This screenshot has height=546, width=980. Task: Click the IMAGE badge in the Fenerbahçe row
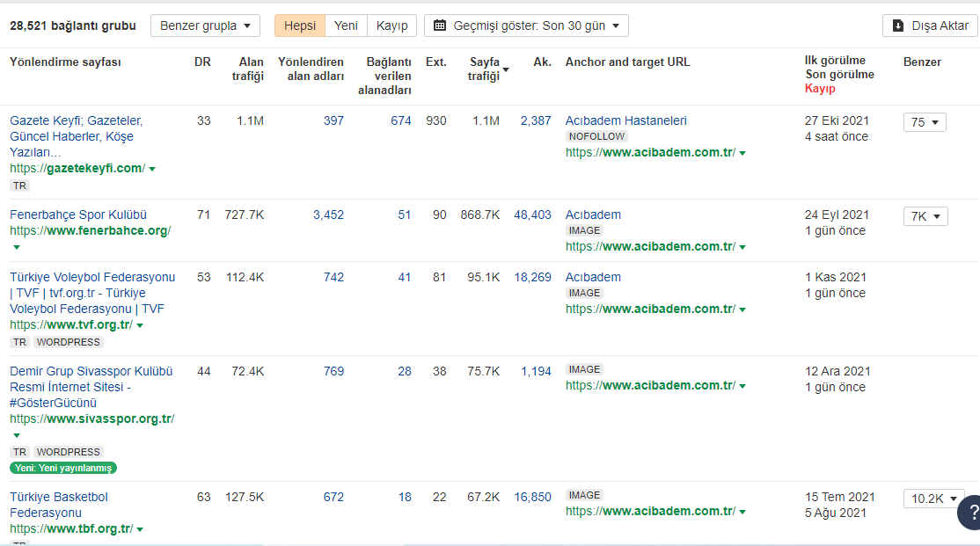pyautogui.click(x=584, y=230)
